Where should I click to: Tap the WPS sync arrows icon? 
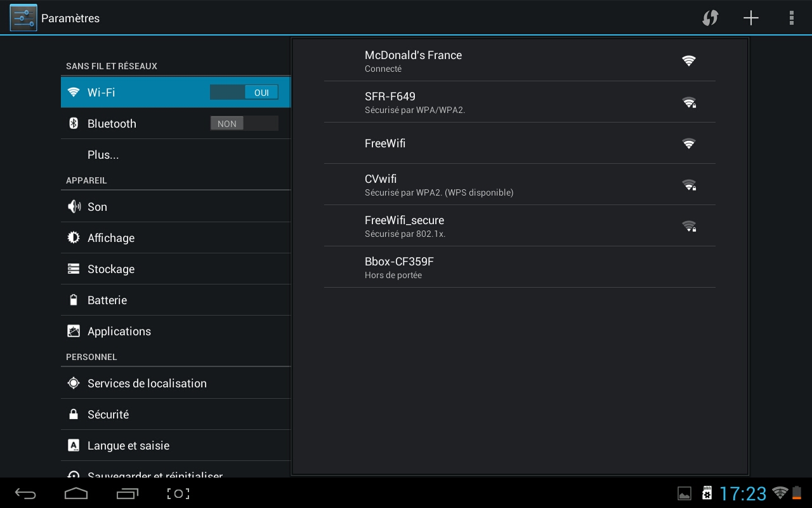(710, 18)
